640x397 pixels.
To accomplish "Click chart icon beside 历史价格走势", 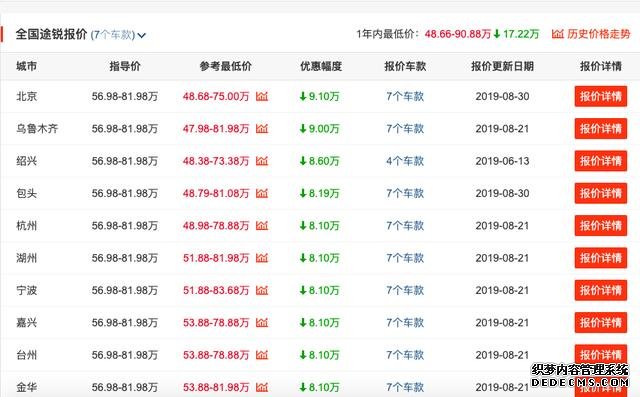I will (557, 34).
